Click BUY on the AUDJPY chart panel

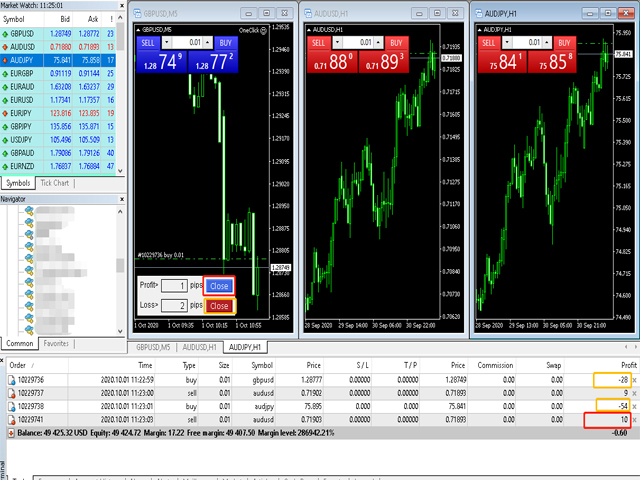click(x=564, y=43)
